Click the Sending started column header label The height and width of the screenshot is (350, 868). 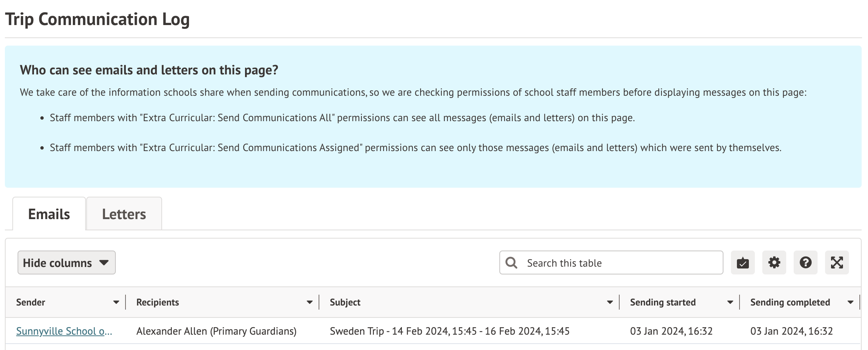click(663, 303)
